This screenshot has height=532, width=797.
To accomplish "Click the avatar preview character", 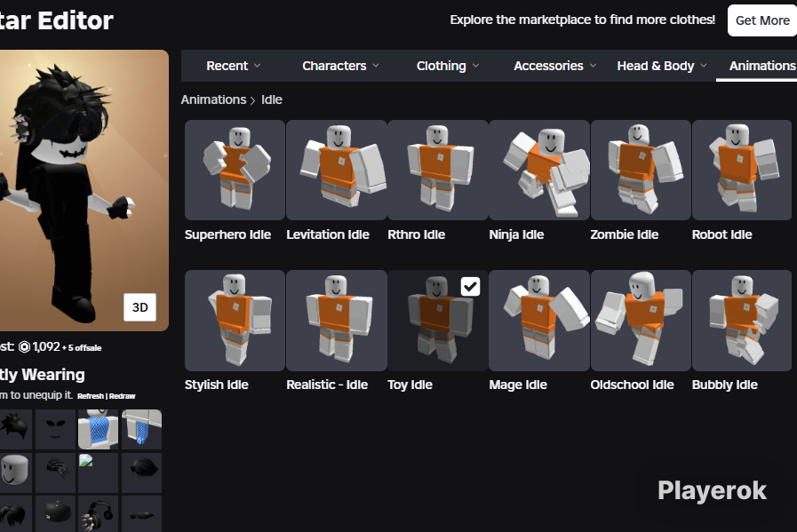I will pyautogui.click(x=64, y=193).
